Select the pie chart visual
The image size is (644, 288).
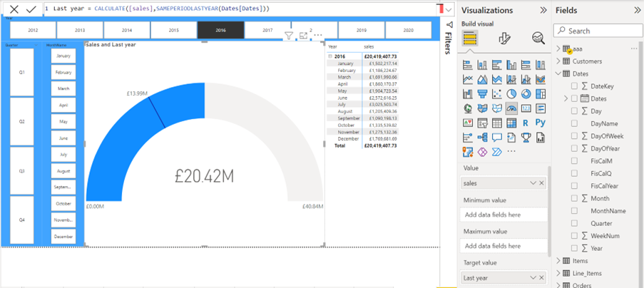511,94
